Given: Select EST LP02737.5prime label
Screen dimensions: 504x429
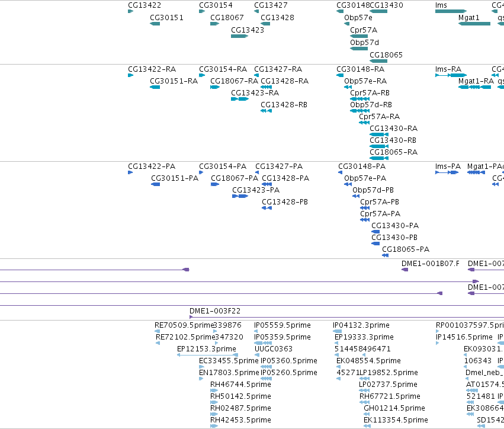Looking at the screenshot, I should 388,385.
